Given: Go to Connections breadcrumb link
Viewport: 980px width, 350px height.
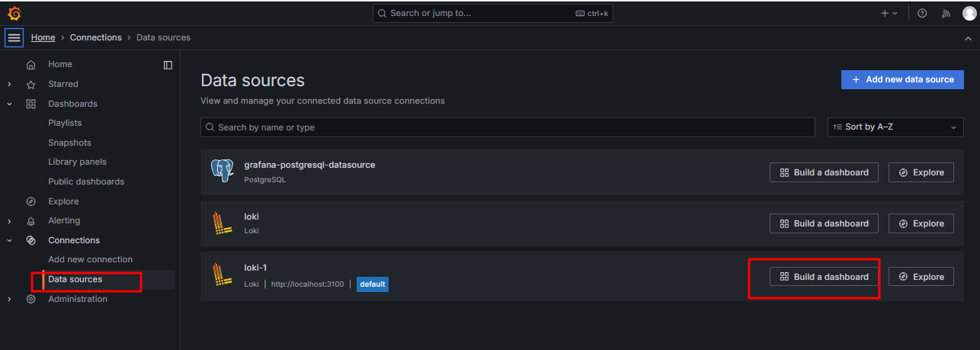Looking at the screenshot, I should tap(96, 37).
